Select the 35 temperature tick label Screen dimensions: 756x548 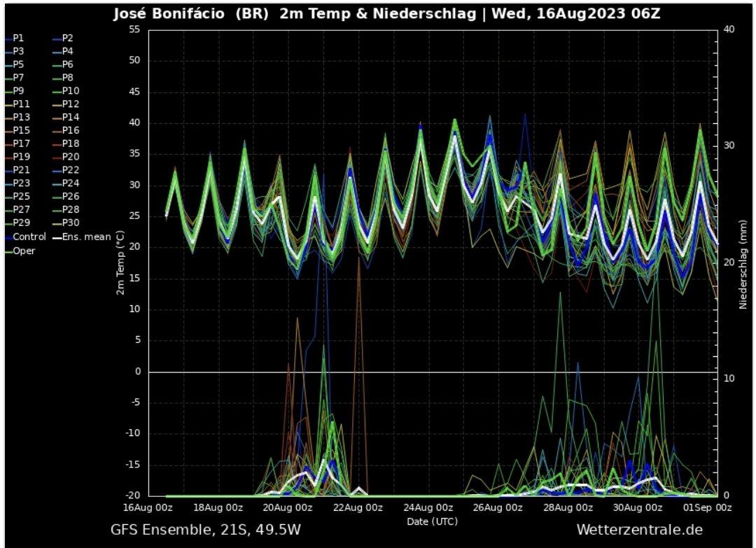(134, 154)
